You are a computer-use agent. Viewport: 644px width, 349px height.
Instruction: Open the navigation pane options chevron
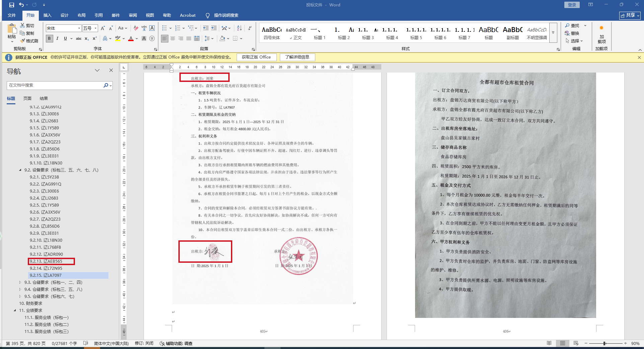point(97,70)
